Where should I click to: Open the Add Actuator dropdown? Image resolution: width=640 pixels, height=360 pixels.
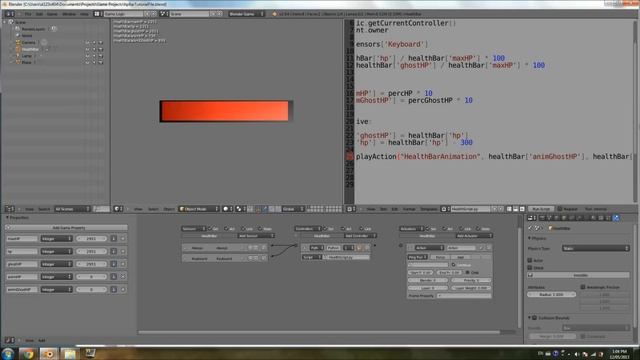pyautogui.click(x=474, y=236)
